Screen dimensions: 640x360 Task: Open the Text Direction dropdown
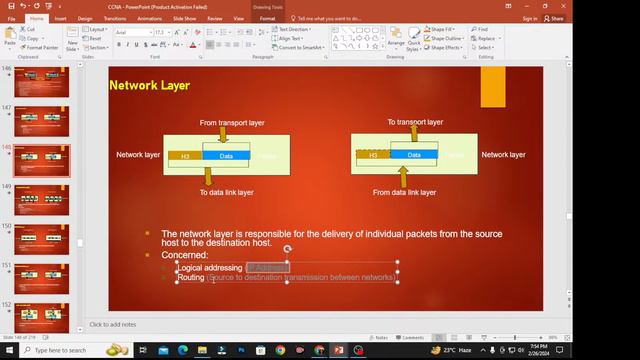click(x=291, y=29)
